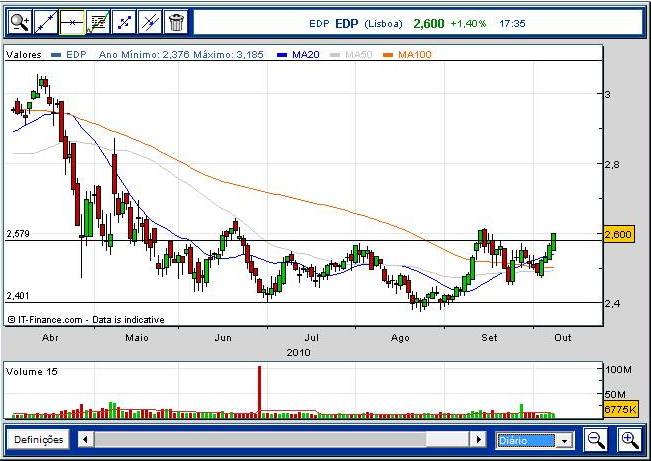The height and width of the screenshot is (461, 651).
Task: Click the Volume 15 panel label
Action: 32,372
